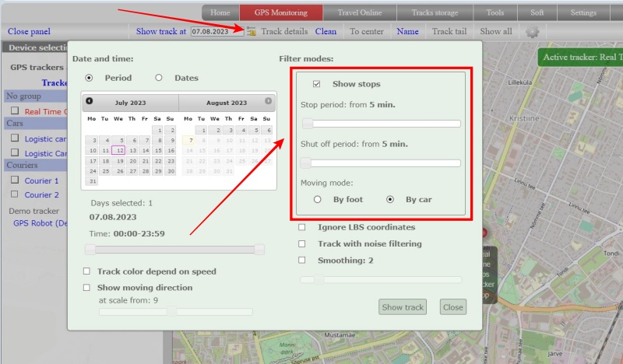This screenshot has width=623, height=364.
Task: Pick July 12 in the calendar
Action: coord(118,151)
